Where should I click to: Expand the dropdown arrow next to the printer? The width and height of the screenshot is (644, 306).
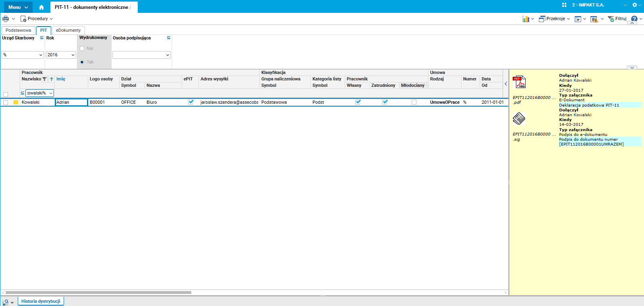pos(13,19)
